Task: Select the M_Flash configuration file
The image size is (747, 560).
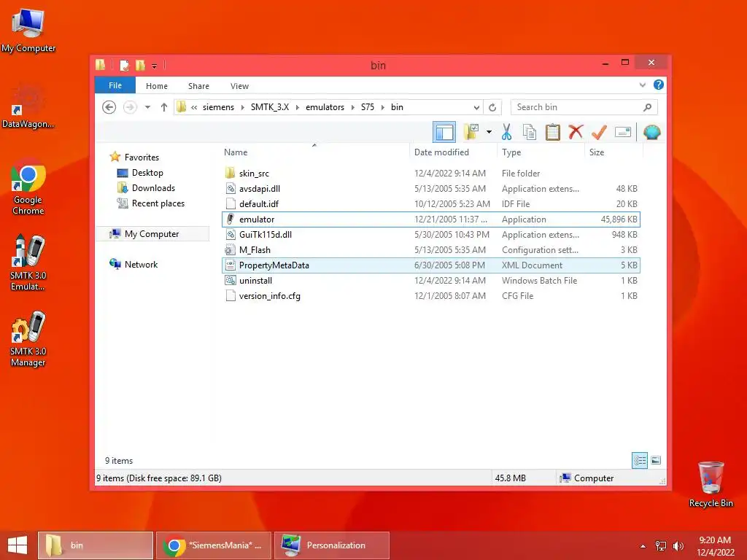Action: tap(430, 250)
